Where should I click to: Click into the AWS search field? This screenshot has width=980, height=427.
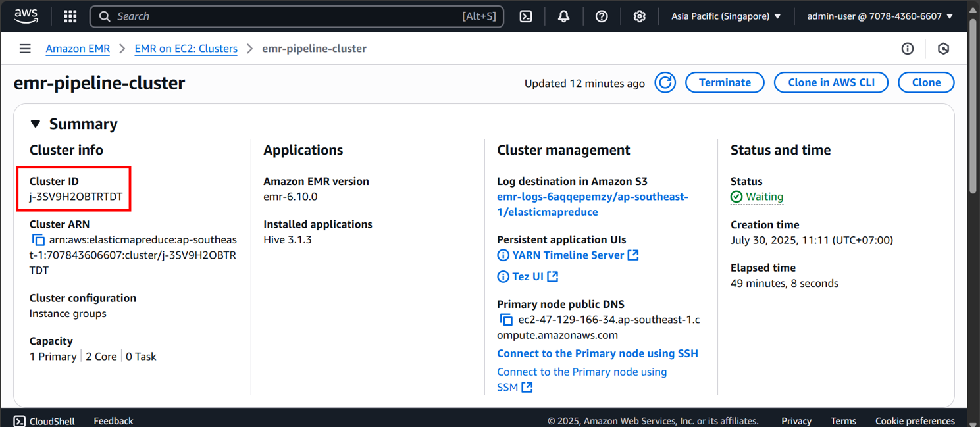[290, 16]
